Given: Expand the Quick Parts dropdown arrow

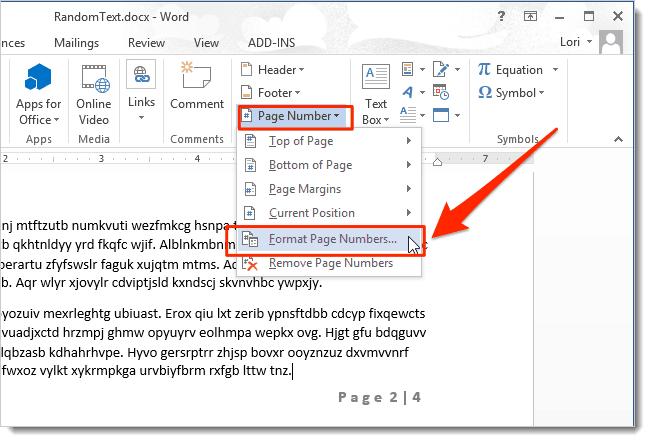Looking at the screenshot, I should click(422, 70).
